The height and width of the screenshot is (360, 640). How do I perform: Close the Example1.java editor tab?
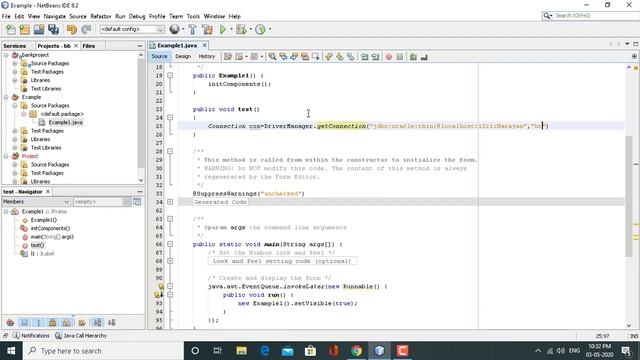coord(204,45)
